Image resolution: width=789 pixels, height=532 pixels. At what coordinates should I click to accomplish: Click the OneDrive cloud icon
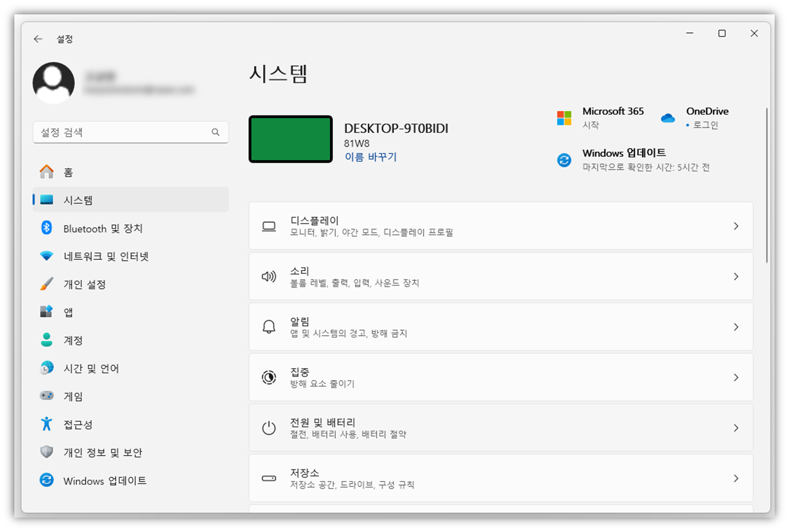[x=668, y=118]
